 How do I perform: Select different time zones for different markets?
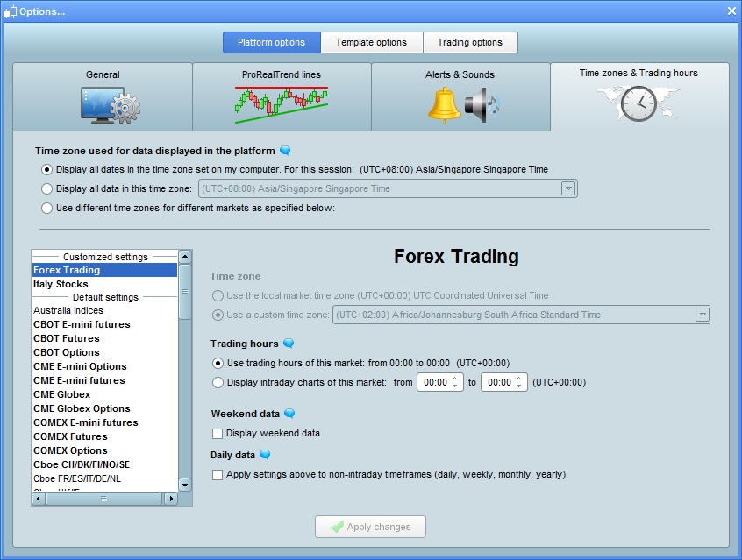(x=46, y=208)
